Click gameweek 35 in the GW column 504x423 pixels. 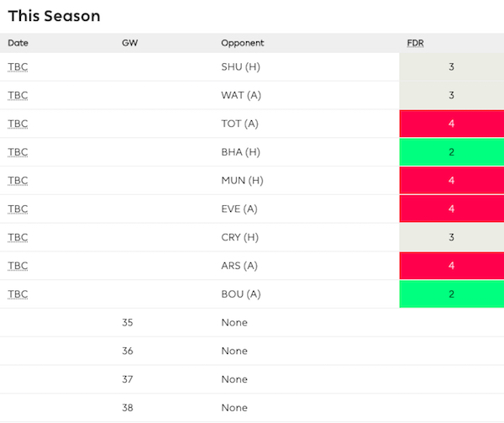click(128, 323)
